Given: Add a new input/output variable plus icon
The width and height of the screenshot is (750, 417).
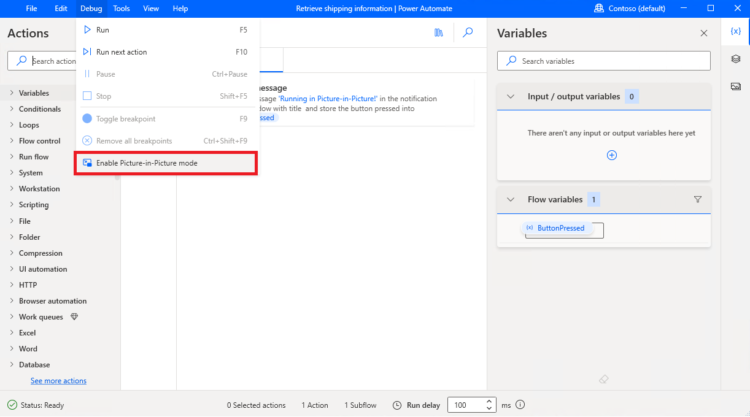Looking at the screenshot, I should coord(611,155).
